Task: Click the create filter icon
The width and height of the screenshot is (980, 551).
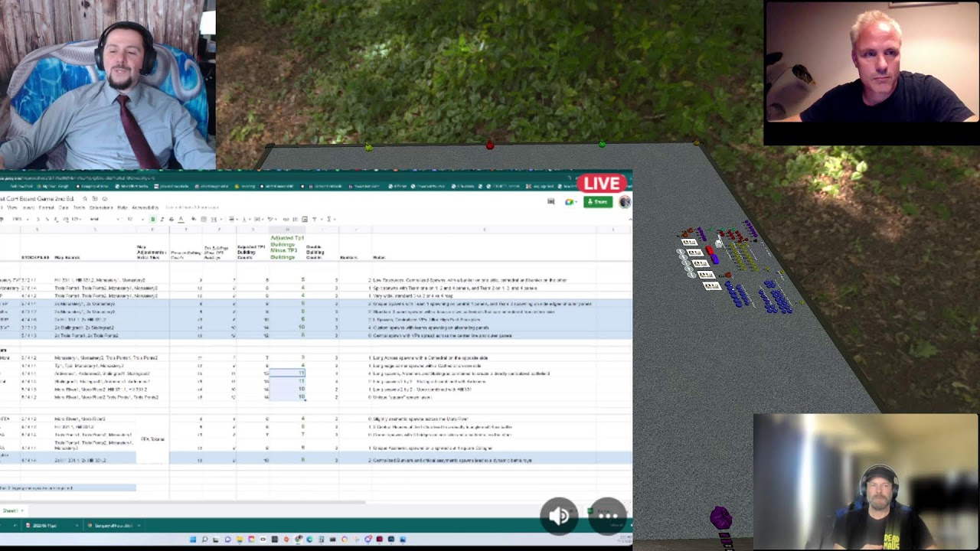Action: tap(314, 219)
